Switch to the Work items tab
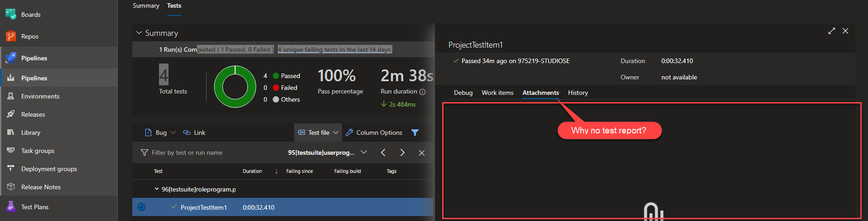Image resolution: width=868 pixels, height=221 pixels. click(497, 93)
